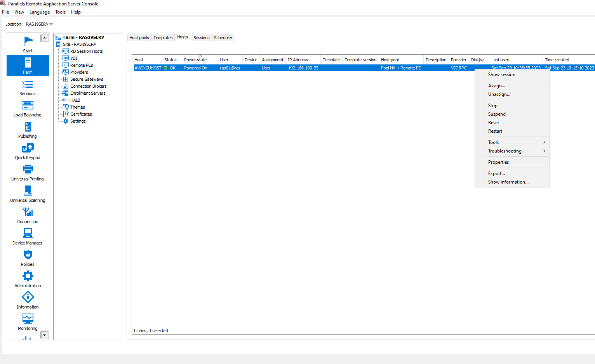Open the Start category icon
Image resolution: width=595 pixels, height=364 pixels.
[28, 41]
